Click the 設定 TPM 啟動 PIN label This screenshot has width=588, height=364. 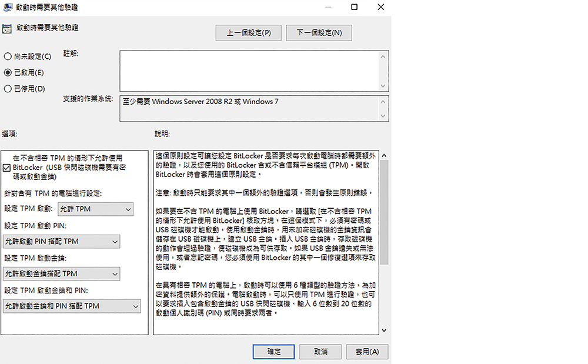click(x=35, y=226)
